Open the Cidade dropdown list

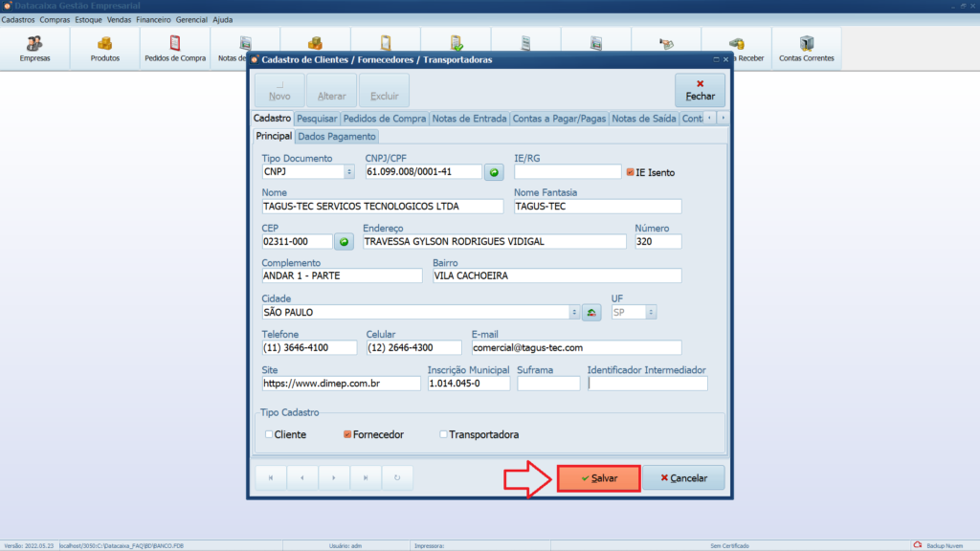pyautogui.click(x=574, y=312)
